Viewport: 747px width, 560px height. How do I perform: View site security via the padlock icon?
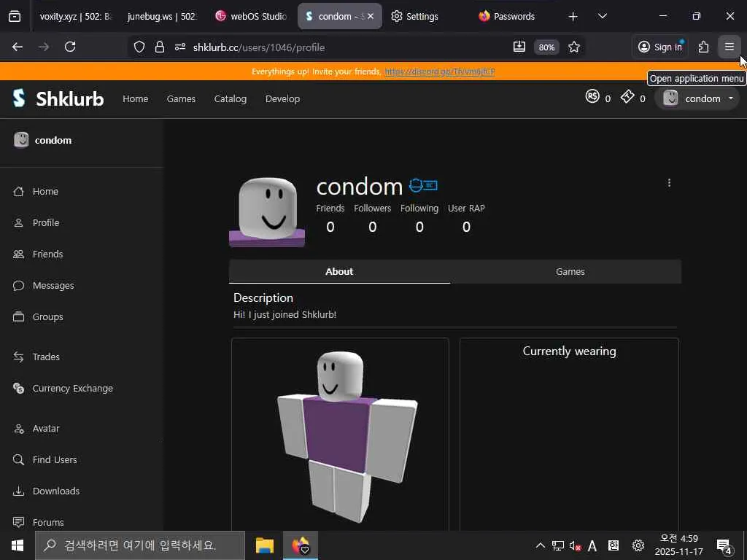pyautogui.click(x=160, y=47)
